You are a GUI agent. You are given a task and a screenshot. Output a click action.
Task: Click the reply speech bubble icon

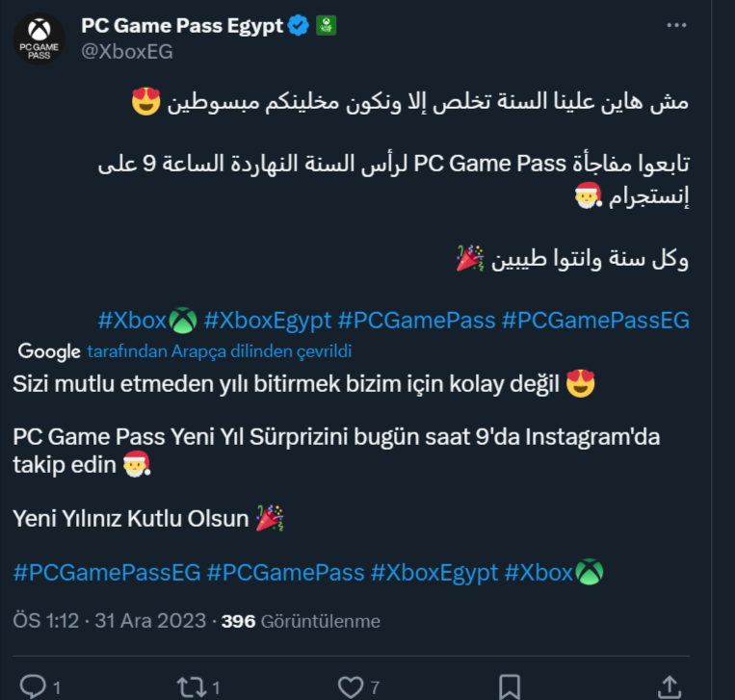pyautogui.click(x=34, y=687)
